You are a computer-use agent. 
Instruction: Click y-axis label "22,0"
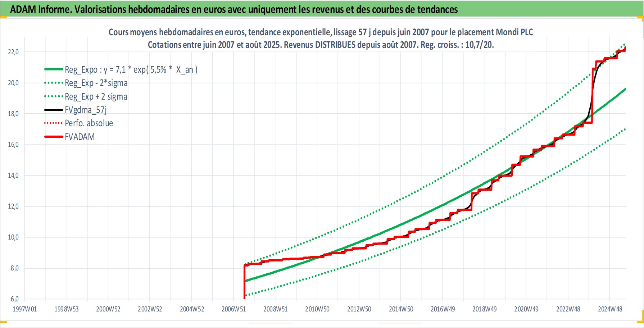(13, 52)
